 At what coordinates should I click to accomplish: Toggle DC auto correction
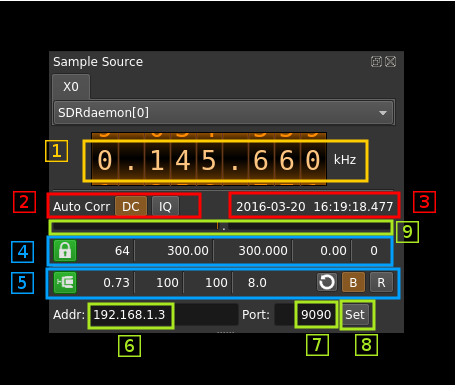click(131, 207)
